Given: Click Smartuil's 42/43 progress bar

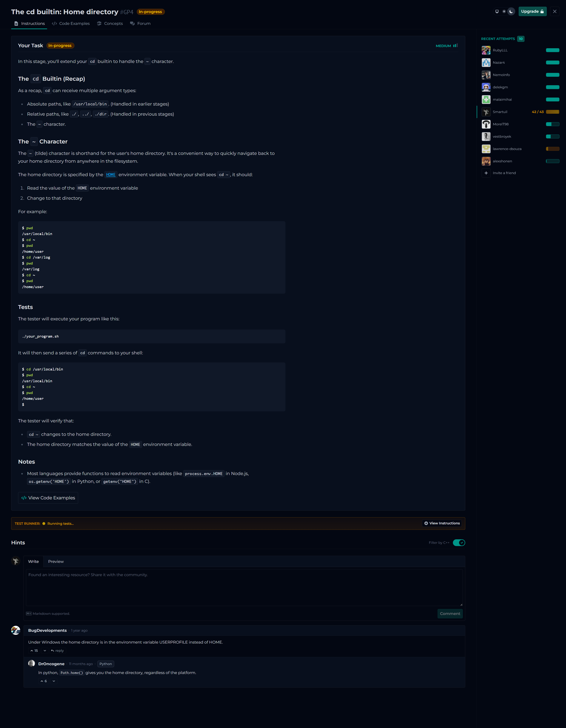Looking at the screenshot, I should [x=552, y=112].
